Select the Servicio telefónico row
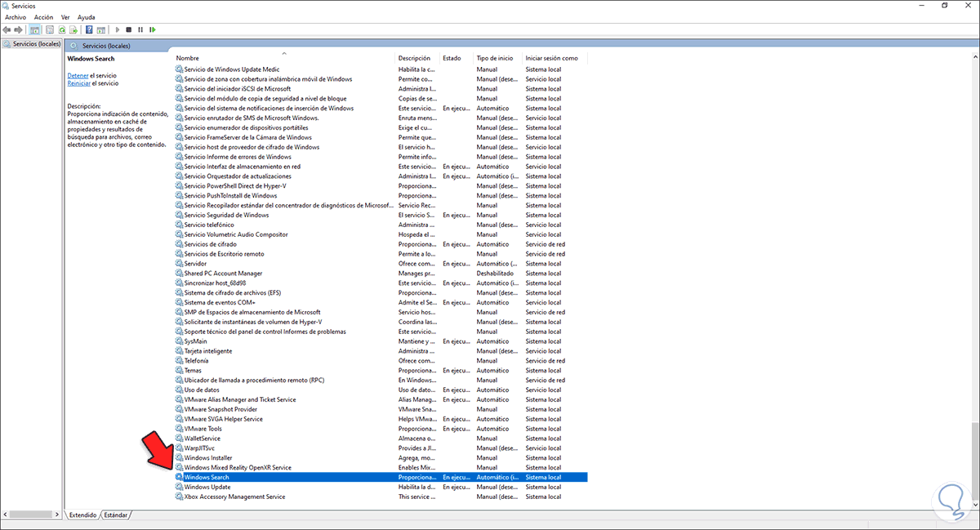Image resolution: width=980 pixels, height=530 pixels. (381, 225)
